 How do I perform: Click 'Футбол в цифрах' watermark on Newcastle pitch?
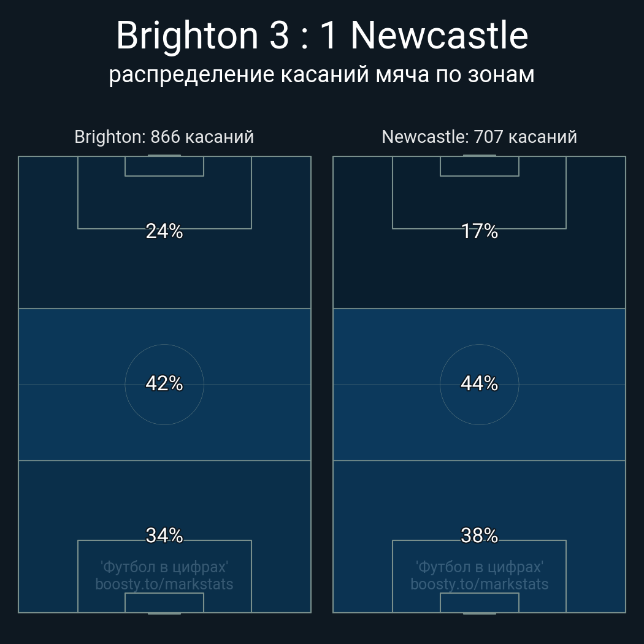click(479, 567)
